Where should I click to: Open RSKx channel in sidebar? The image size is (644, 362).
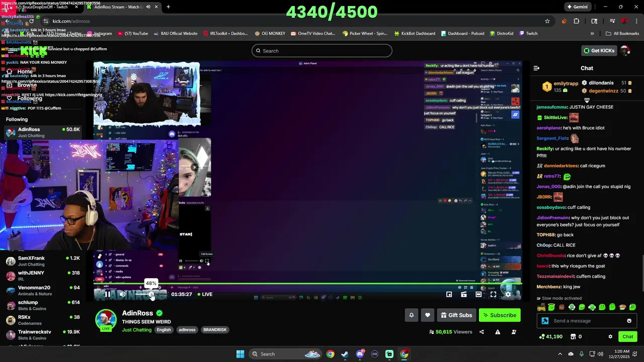click(x=43, y=320)
